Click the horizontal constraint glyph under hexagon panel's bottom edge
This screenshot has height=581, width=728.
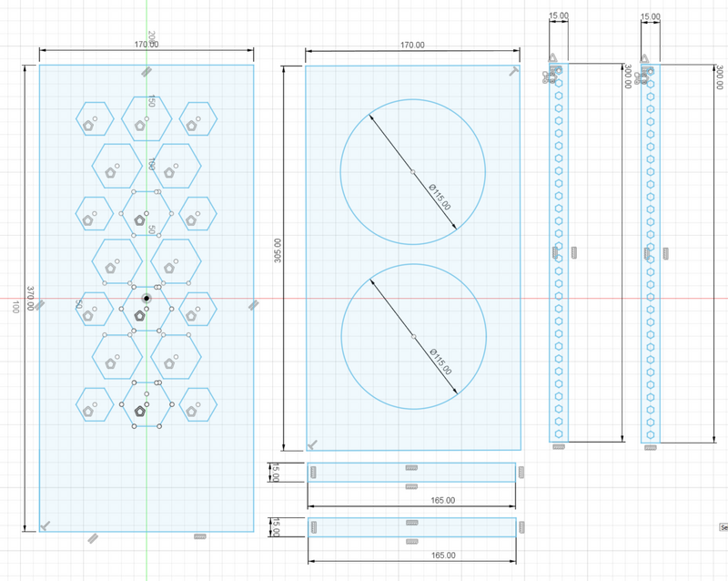tap(200, 536)
